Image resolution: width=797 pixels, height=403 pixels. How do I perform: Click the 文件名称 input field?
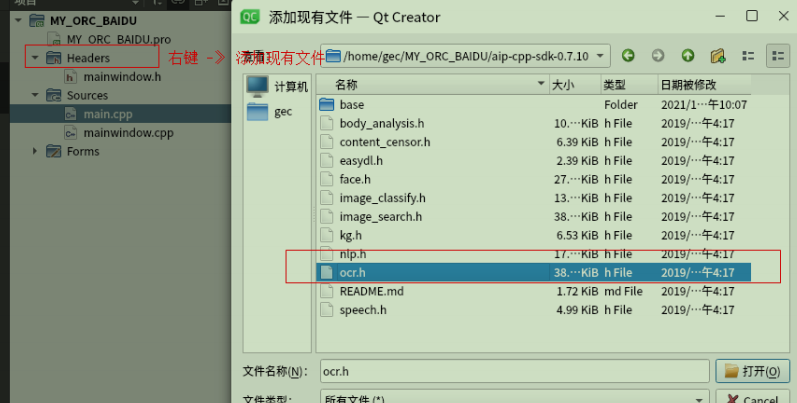514,371
